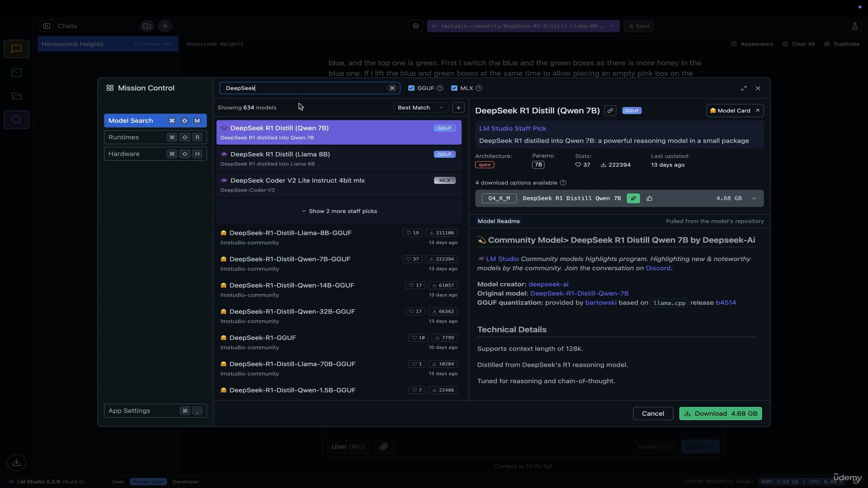
Task: Open DeepSeek-R1-Distill-Qwen-7B original model link
Action: tap(579, 293)
